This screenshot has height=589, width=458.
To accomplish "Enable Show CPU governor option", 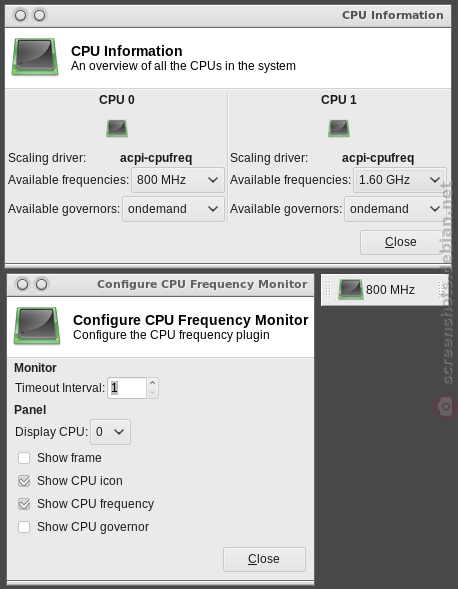I will coord(24,527).
